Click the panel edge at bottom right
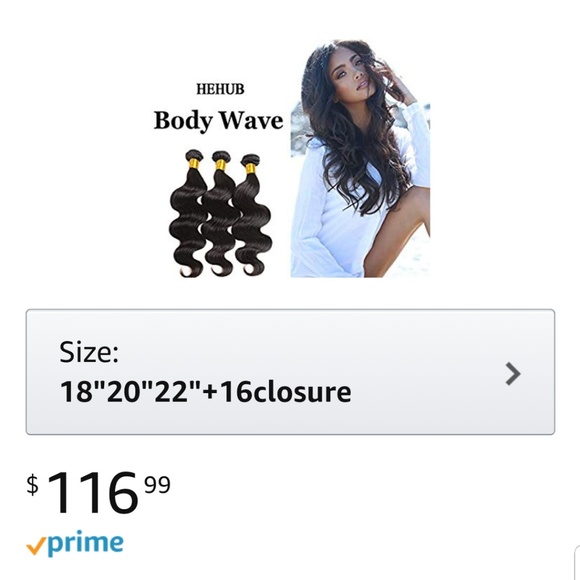 tap(577, 563)
